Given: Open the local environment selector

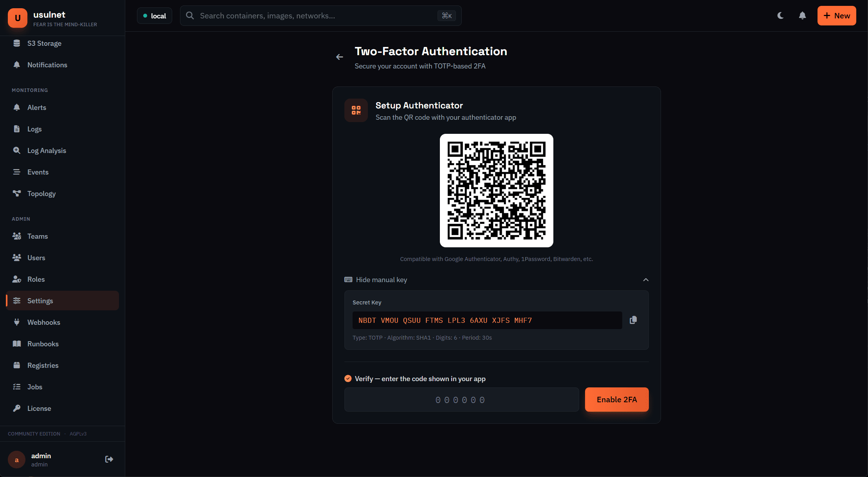Looking at the screenshot, I should point(155,16).
